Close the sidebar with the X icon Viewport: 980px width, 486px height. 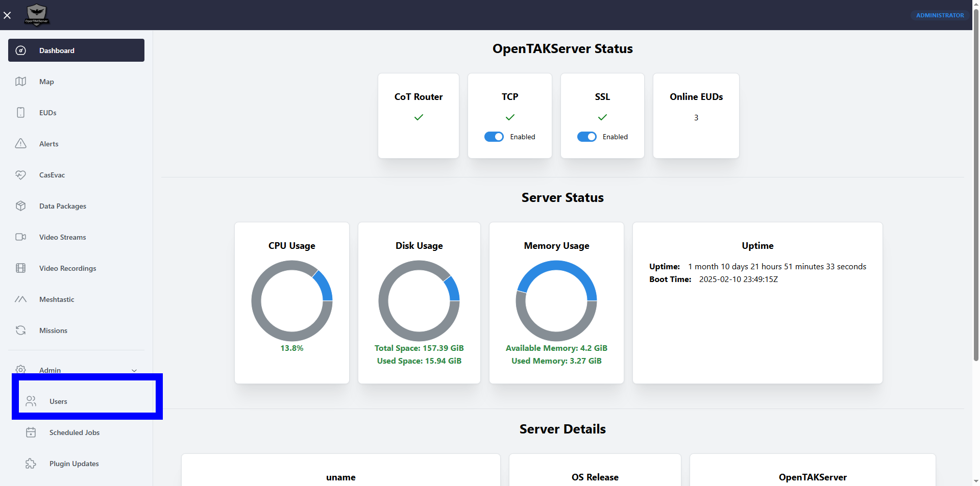[x=7, y=15]
